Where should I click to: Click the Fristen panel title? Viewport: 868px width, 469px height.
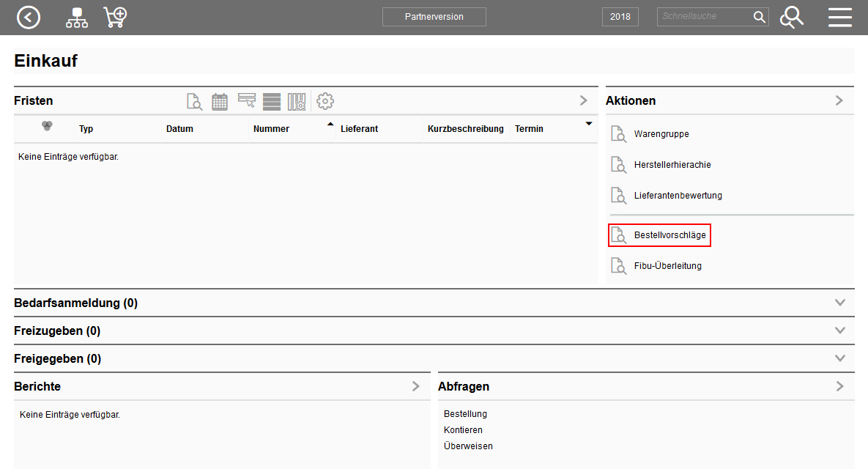click(33, 101)
